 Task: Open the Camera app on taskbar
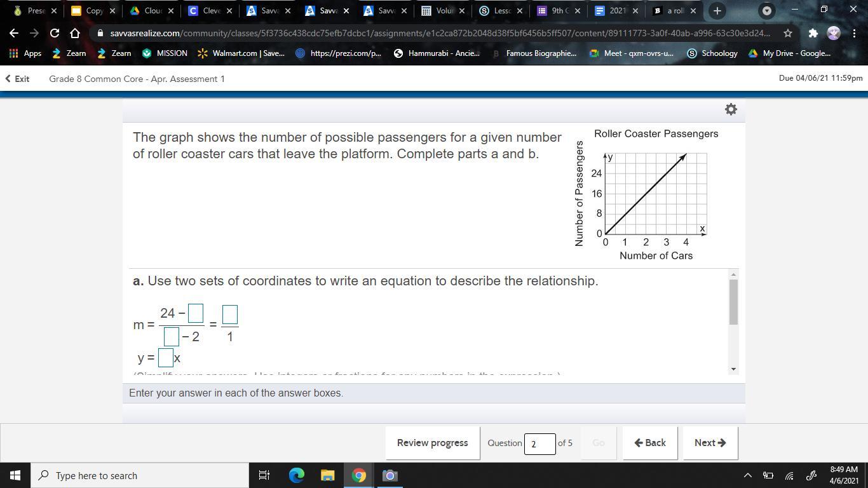[390, 475]
